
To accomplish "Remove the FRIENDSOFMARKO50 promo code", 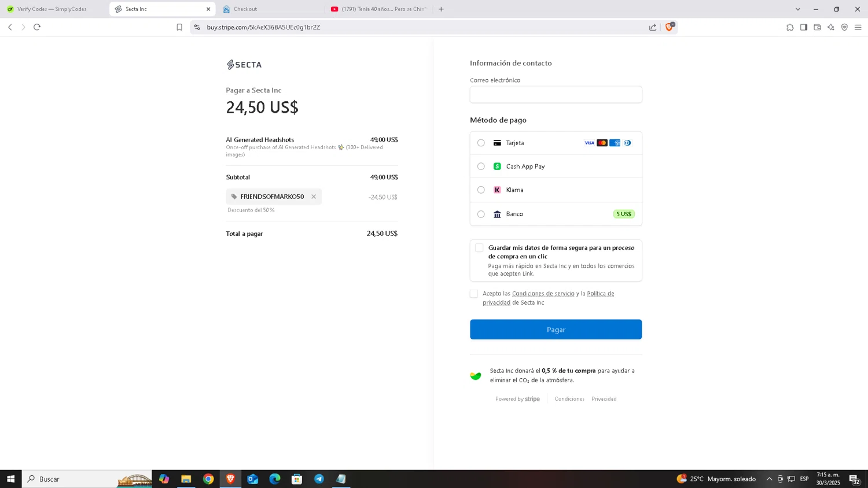I will tap(314, 197).
